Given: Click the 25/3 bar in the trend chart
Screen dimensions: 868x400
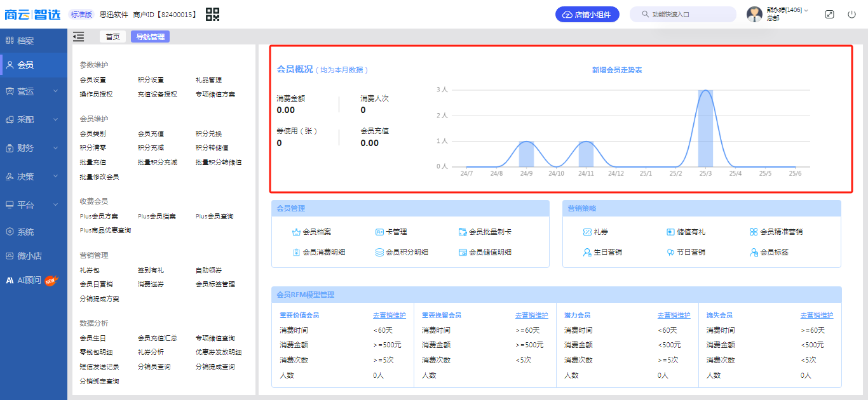Looking at the screenshot, I should pyautogui.click(x=705, y=128).
